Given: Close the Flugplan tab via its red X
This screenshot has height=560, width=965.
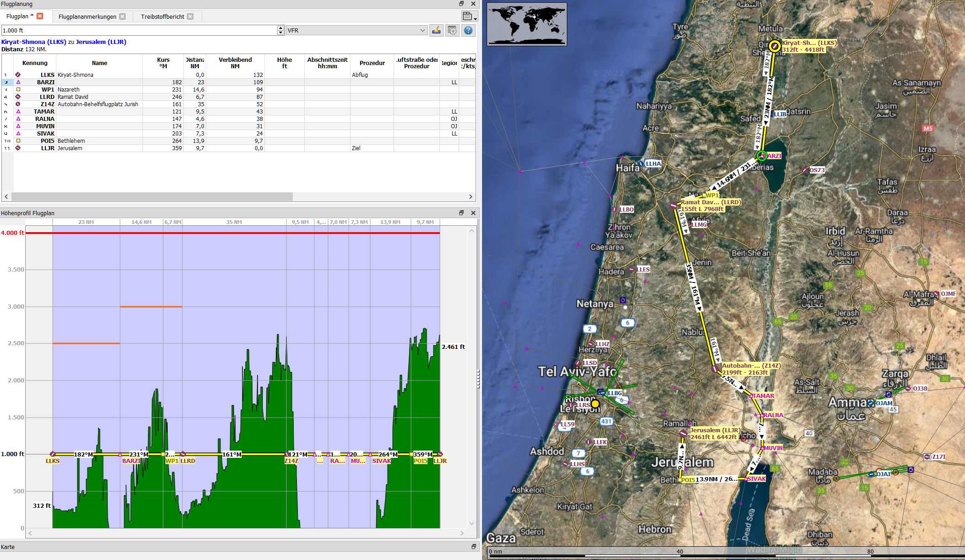Looking at the screenshot, I should coord(40,16).
